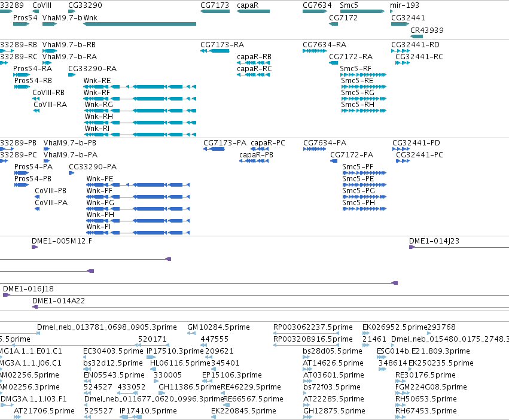Click the CoVIII-RB transcript label
Viewport: 509px width, 420px height.
coord(48,93)
